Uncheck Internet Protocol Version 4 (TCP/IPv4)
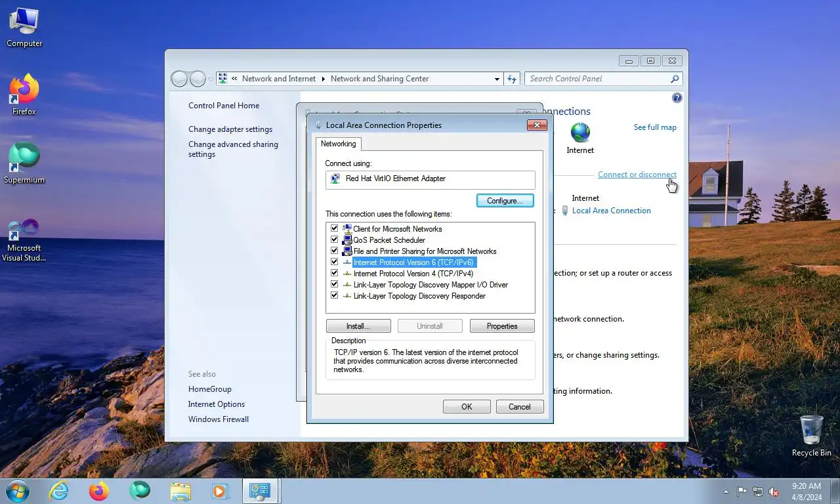Image resolution: width=840 pixels, height=504 pixels. coord(334,273)
